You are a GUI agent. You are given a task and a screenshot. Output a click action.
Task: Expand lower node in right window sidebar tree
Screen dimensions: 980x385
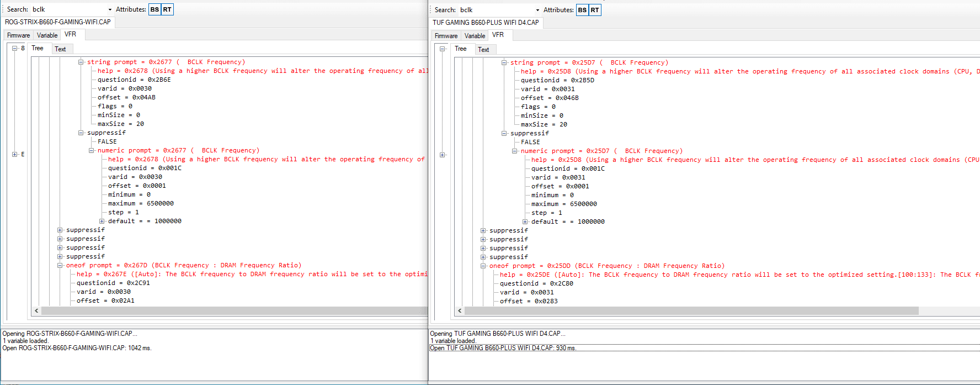443,155
